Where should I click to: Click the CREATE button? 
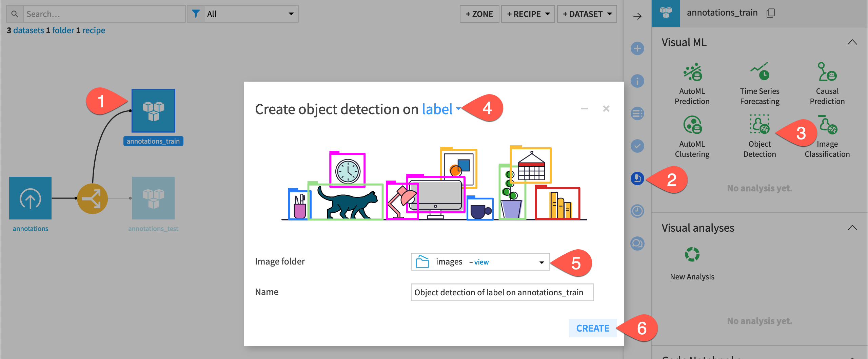[x=593, y=328]
